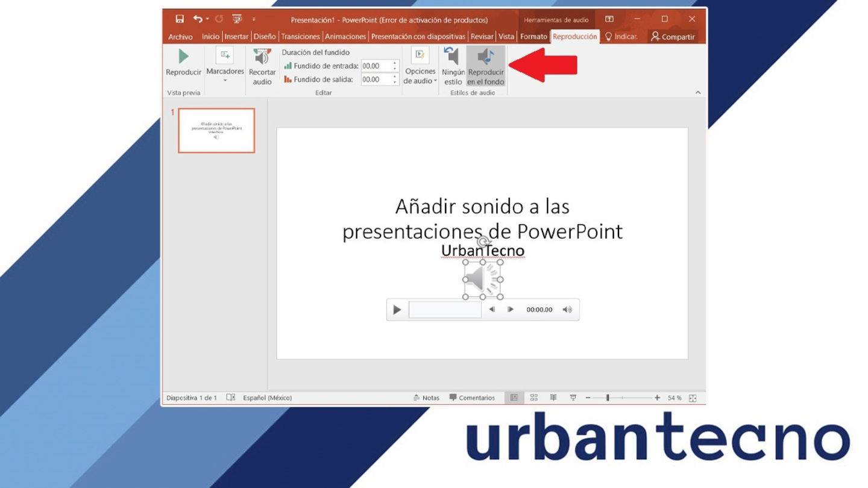This screenshot has width=868, height=488.
Task: Open Customize Quick Access Toolbar dropdown
Action: (x=254, y=20)
